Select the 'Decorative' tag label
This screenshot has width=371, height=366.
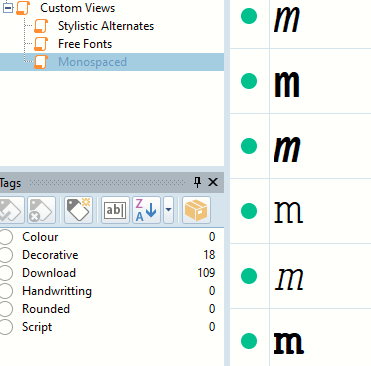tap(50, 255)
